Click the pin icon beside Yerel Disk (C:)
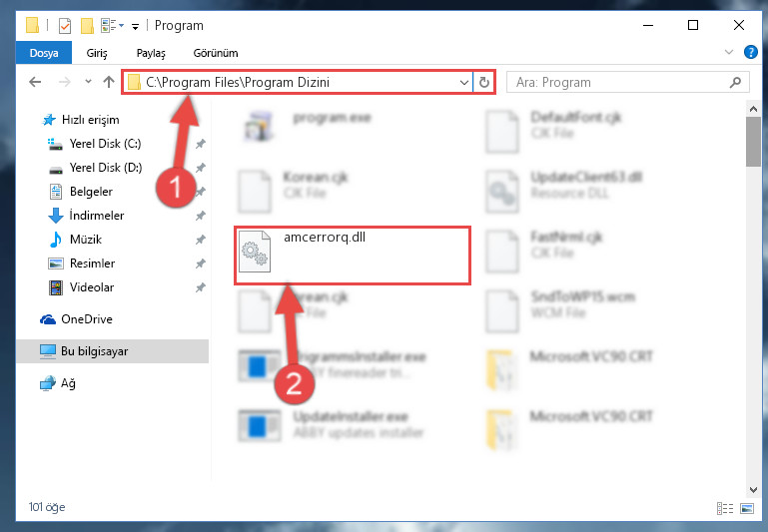The image size is (768, 532). 201,144
